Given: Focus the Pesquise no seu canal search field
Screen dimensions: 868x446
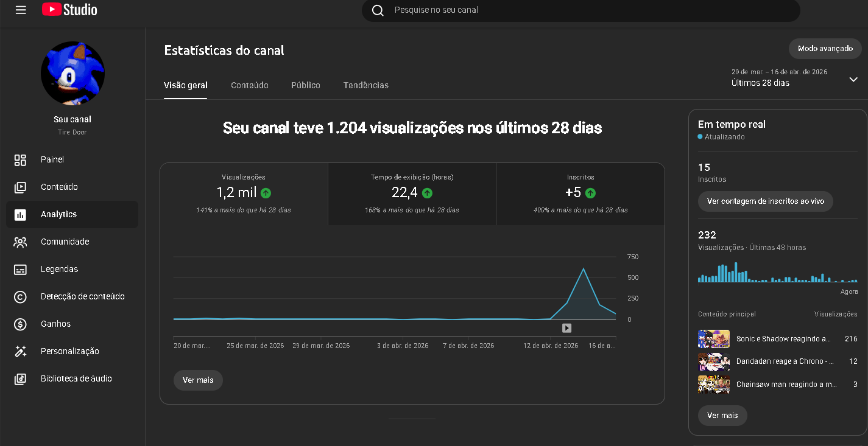Looking at the screenshot, I should [x=580, y=10].
